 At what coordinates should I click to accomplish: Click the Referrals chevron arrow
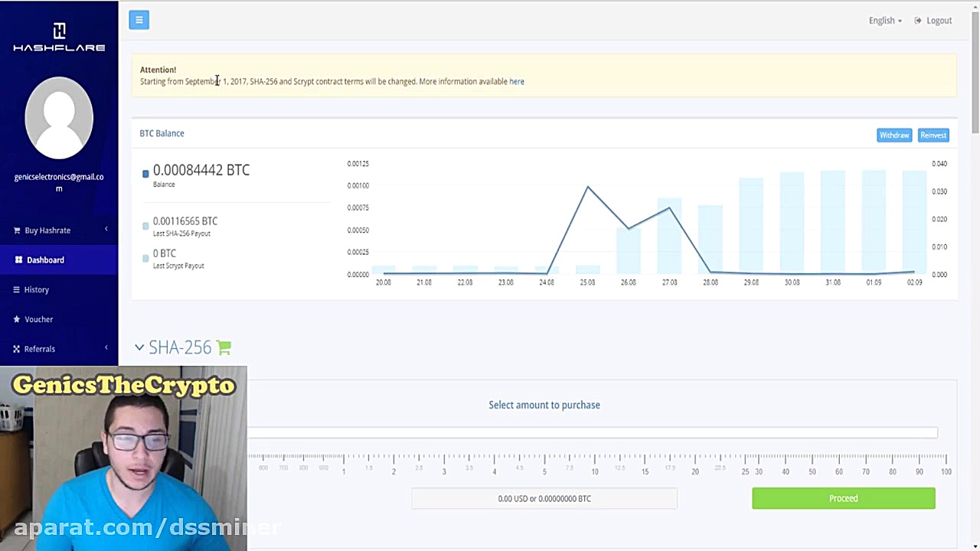tap(106, 347)
